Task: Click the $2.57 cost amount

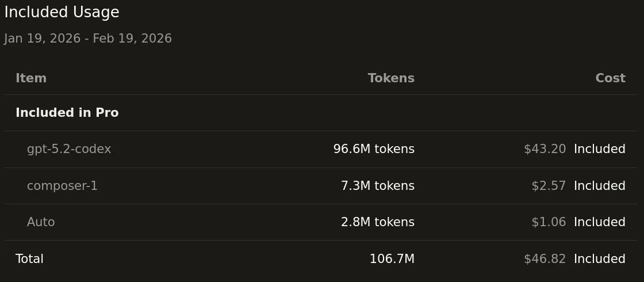Action: (549, 186)
